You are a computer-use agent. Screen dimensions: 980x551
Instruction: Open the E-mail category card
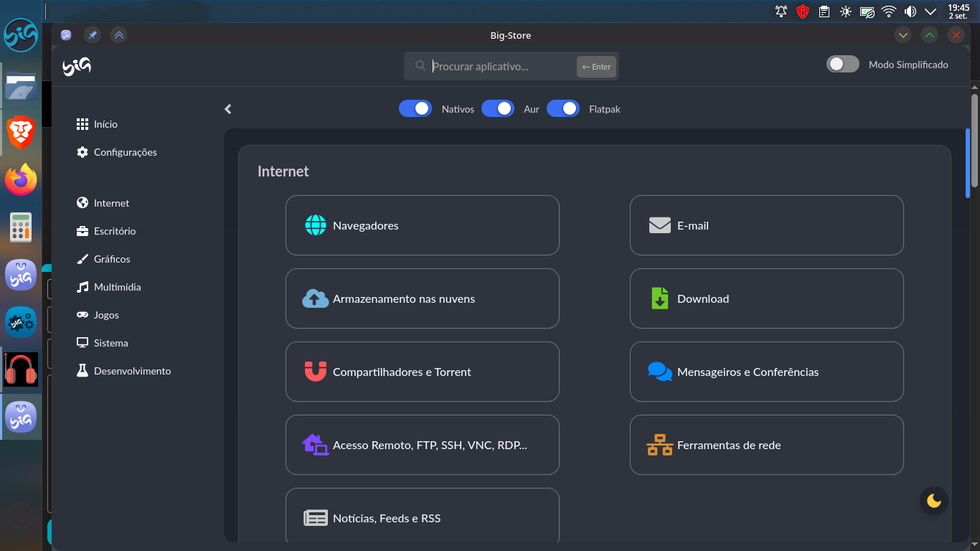point(766,225)
